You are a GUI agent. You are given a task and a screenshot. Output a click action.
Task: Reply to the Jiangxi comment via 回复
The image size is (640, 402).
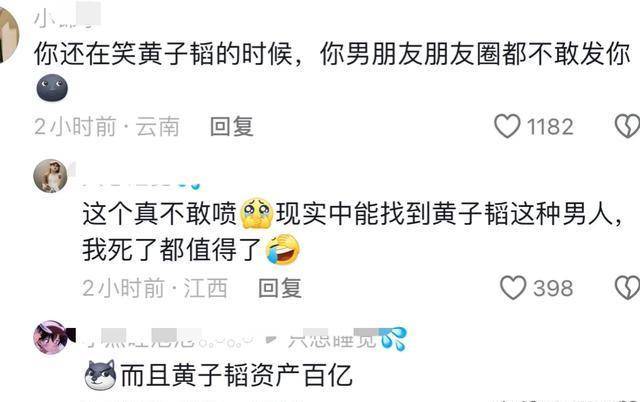[x=280, y=288]
